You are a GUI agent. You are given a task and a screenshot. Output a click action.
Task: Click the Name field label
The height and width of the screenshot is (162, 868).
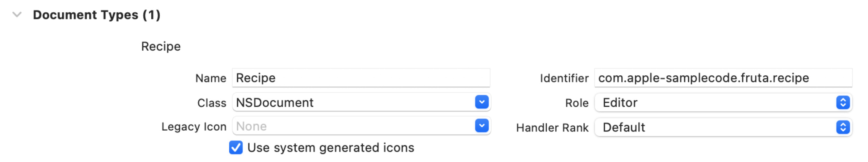[x=211, y=78]
